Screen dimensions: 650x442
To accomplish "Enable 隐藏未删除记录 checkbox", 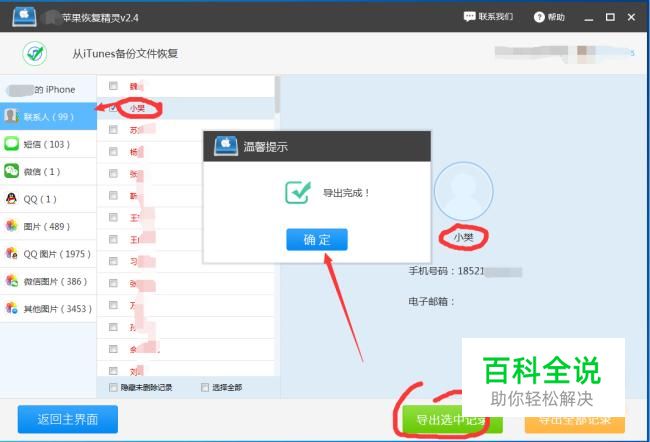I will [x=113, y=387].
